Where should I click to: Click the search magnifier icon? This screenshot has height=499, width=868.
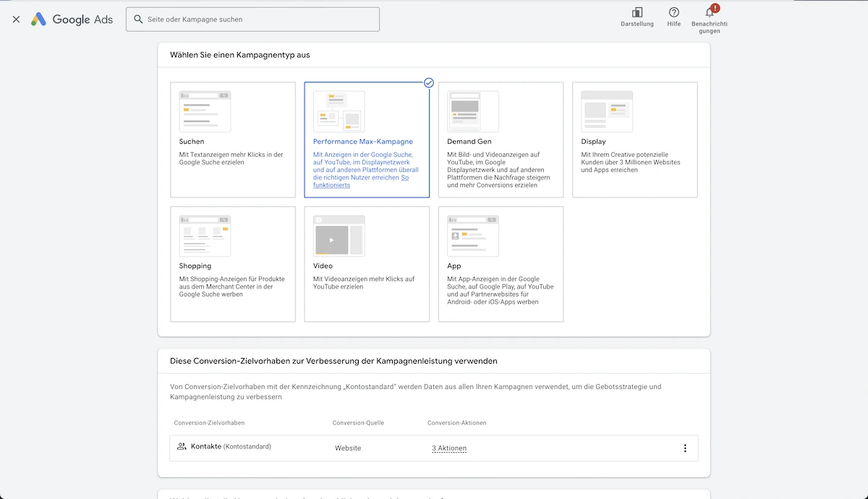(x=138, y=20)
